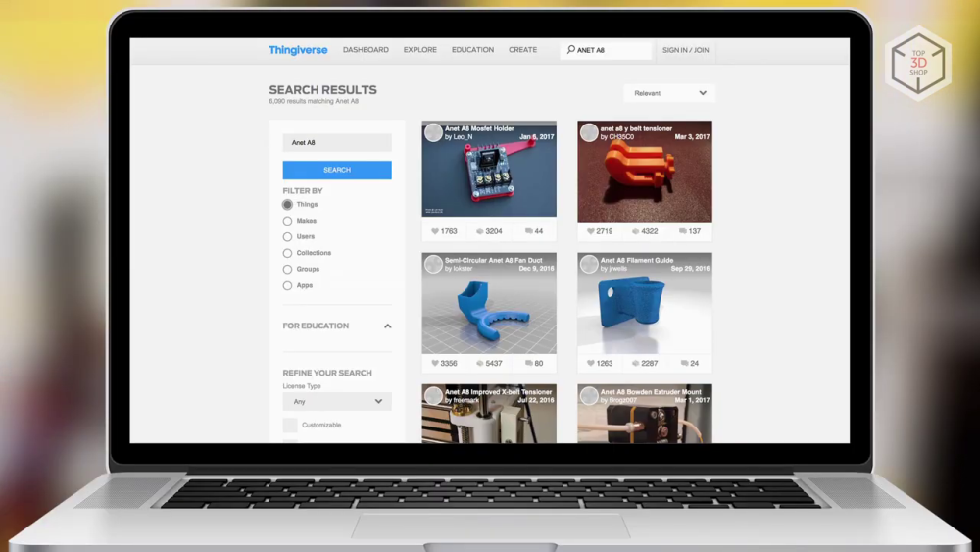Click Sign In / Join link
The height and width of the screenshot is (552, 980).
(686, 50)
